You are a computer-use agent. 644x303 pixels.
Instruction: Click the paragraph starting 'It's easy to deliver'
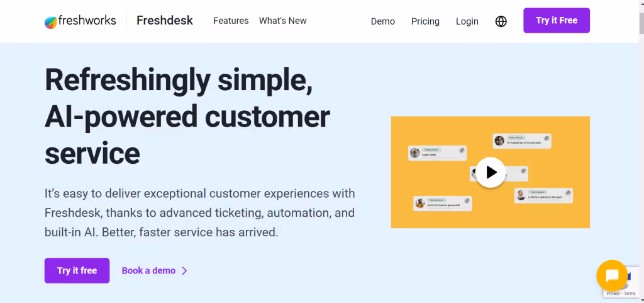(199, 213)
